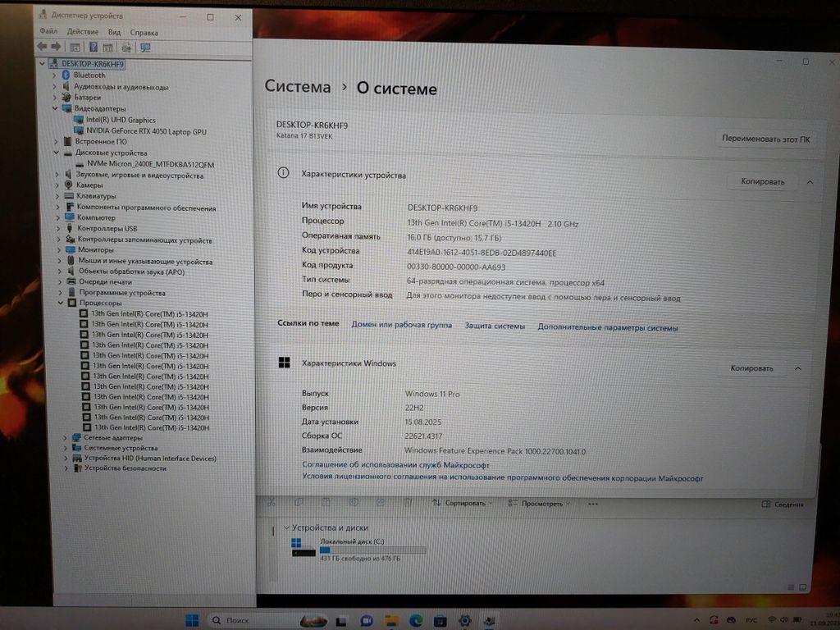840x630 pixels.
Task: Open the Windows Start button on taskbar
Action: coord(192,619)
